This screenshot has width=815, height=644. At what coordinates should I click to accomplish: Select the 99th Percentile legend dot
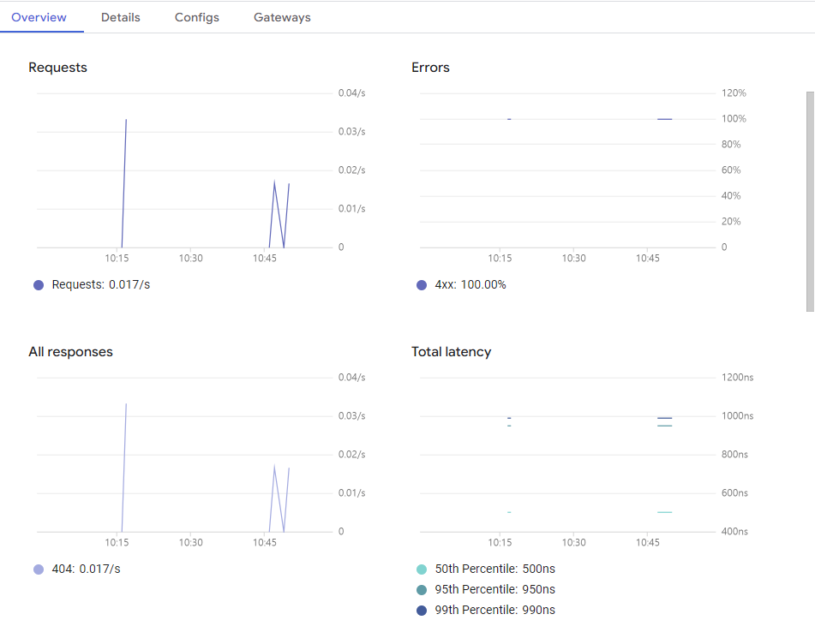pyautogui.click(x=422, y=611)
